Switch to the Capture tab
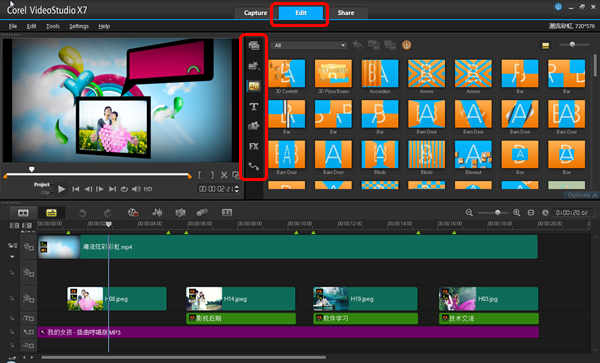Screen dimensions: 600x363 [255, 13]
